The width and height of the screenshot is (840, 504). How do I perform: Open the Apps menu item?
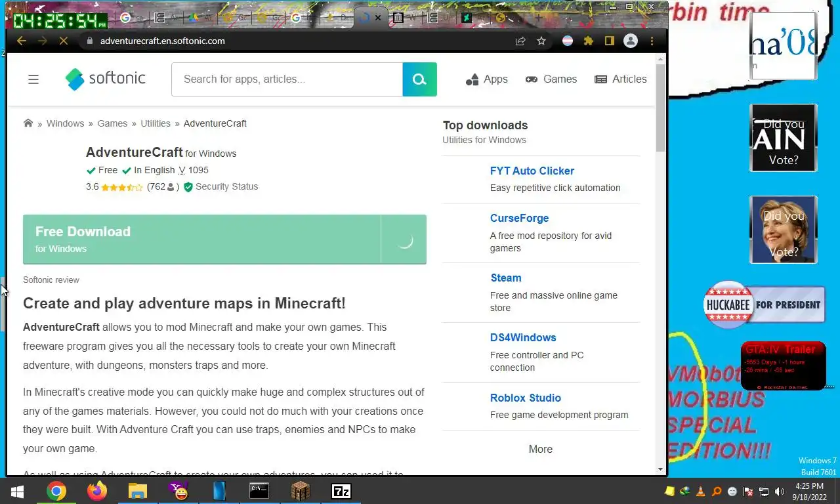point(487,79)
